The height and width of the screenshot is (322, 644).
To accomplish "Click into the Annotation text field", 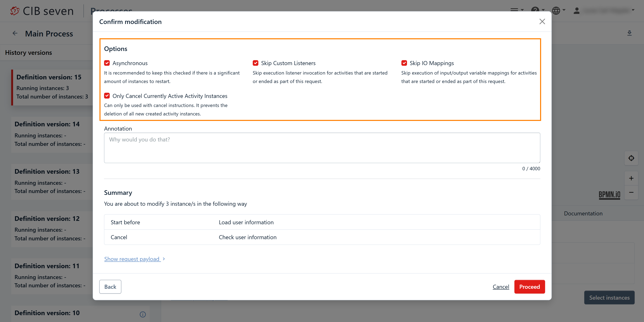I will (322, 148).
